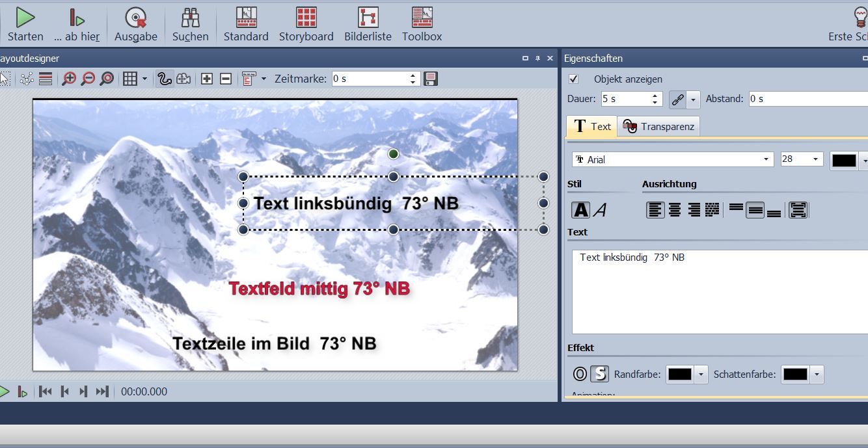This screenshot has width=868, height=448.
Task: Toggle the Objekt anzeigen checkbox
Action: 574,79
